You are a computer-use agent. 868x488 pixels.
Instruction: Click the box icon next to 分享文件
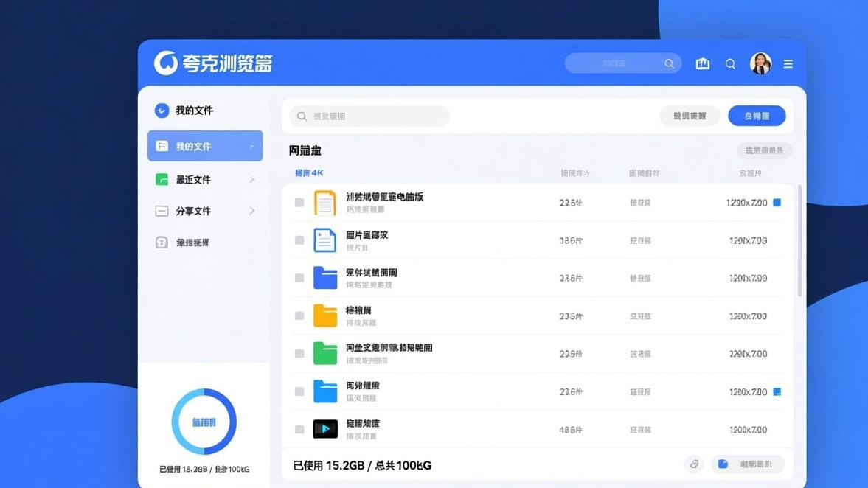point(162,211)
